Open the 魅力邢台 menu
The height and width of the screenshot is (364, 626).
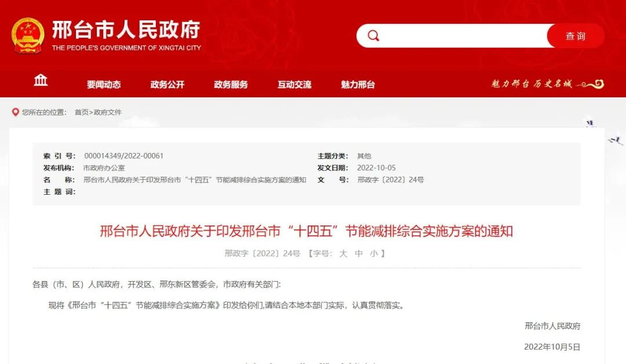(358, 85)
